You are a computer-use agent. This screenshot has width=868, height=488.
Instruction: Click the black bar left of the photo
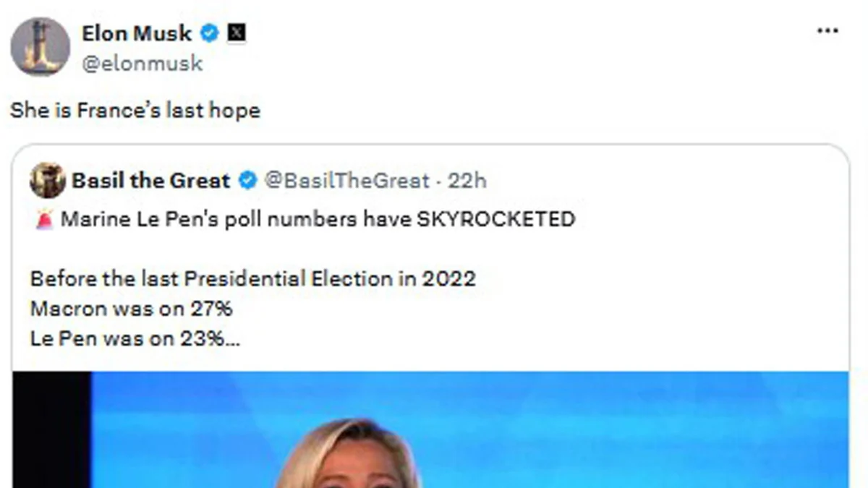point(51,430)
